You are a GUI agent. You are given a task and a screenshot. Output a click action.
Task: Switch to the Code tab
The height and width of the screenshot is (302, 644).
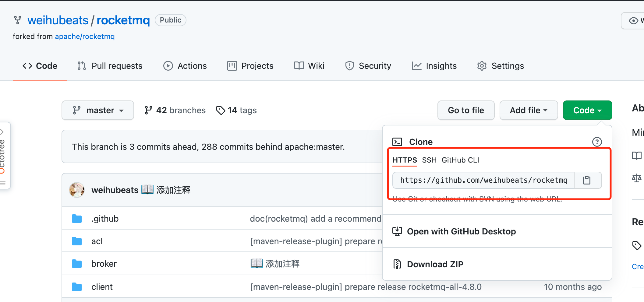[x=40, y=66]
